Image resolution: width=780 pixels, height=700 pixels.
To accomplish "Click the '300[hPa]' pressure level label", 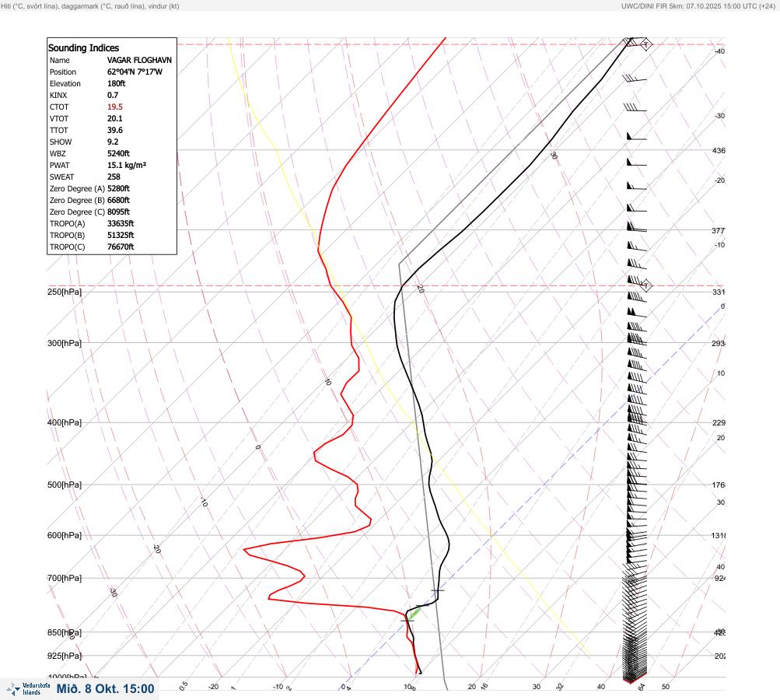I will (x=65, y=343).
